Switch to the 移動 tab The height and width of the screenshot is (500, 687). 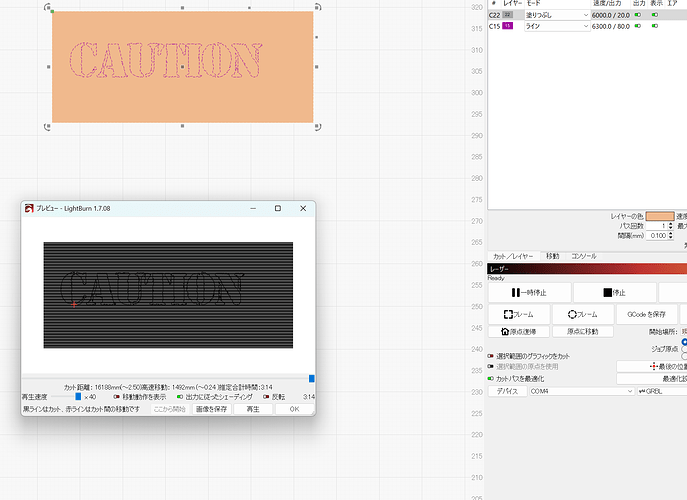pos(554,257)
